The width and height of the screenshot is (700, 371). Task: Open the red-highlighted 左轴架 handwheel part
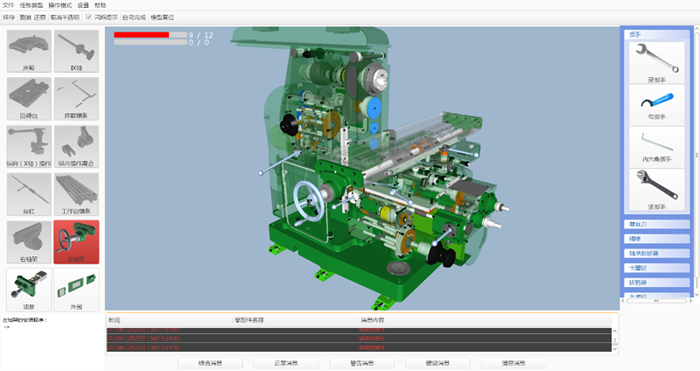coord(76,242)
